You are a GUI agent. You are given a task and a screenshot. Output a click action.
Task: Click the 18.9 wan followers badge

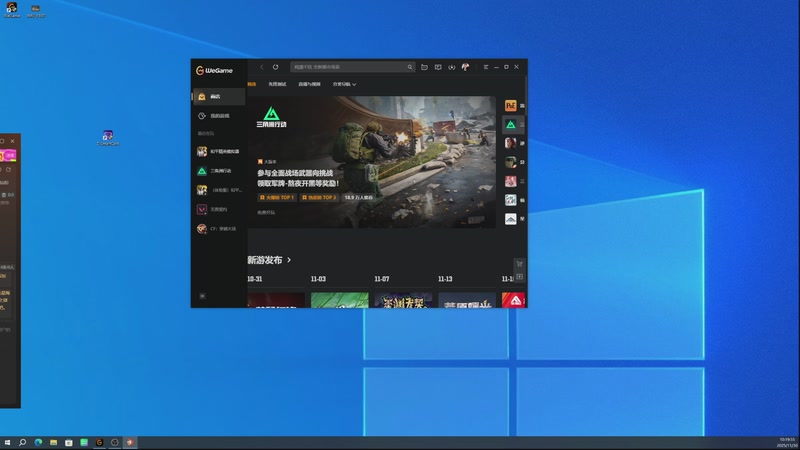pos(359,197)
